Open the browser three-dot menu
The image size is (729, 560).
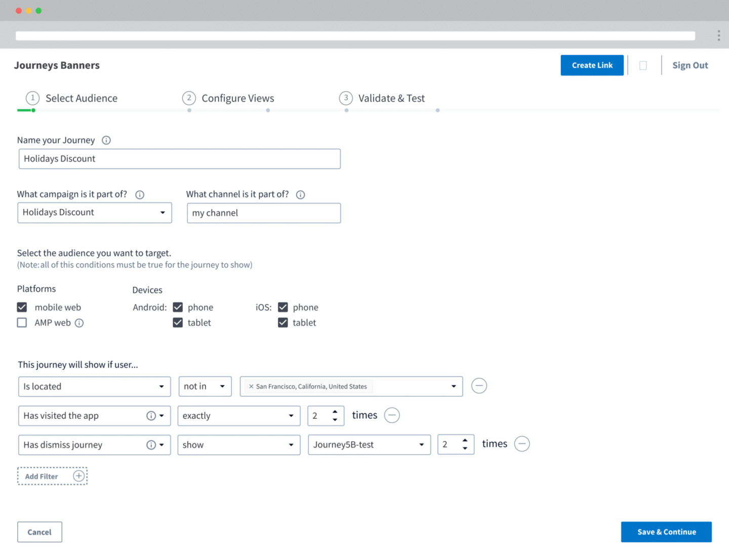718,35
